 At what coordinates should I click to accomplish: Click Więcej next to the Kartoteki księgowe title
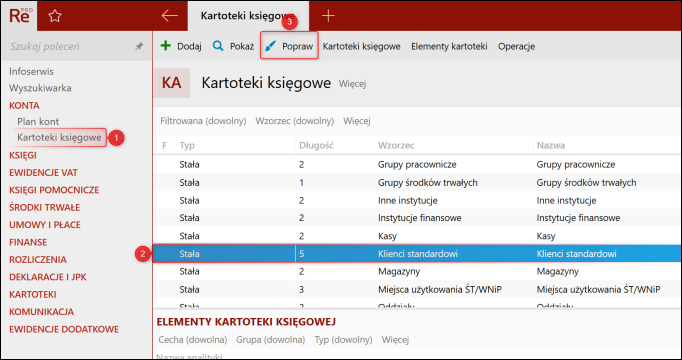point(352,83)
